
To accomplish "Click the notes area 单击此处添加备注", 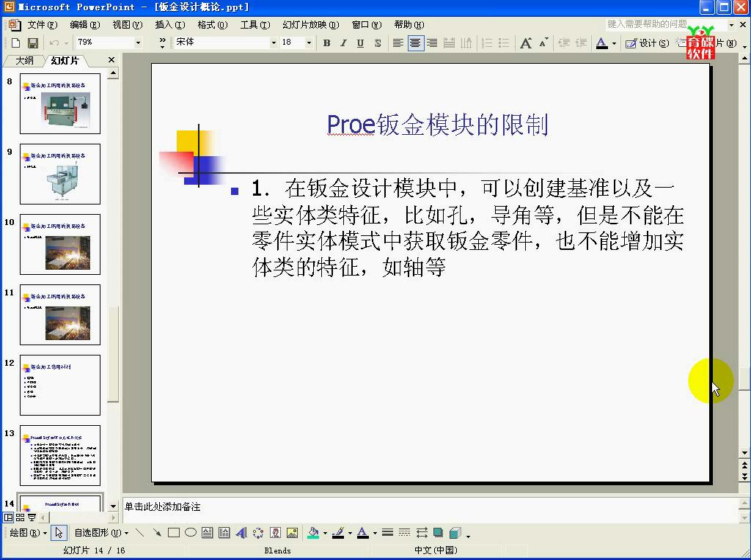I will click(162, 506).
